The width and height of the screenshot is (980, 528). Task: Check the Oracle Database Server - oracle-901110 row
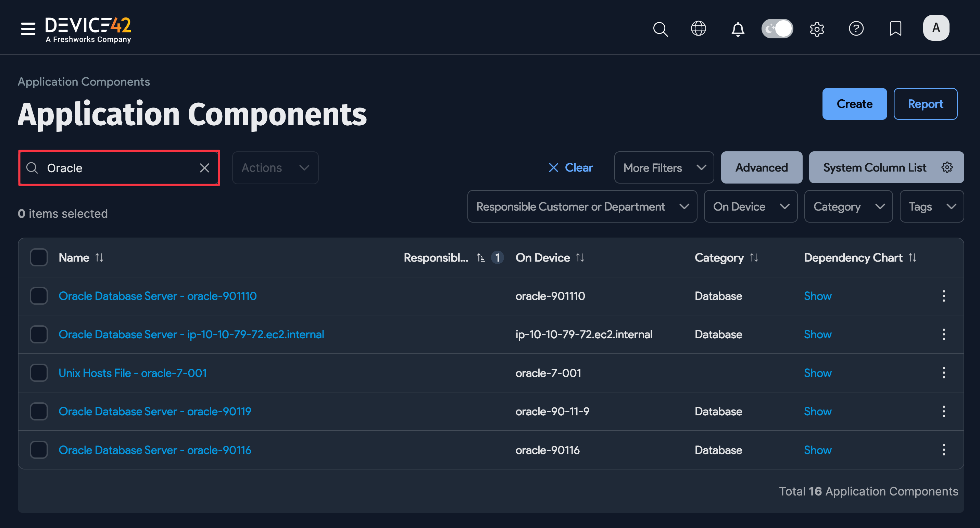[x=38, y=296]
